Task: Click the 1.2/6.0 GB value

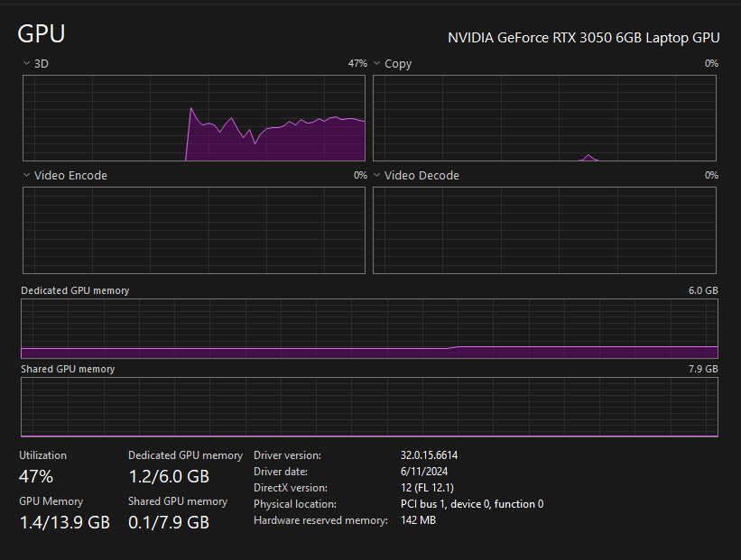Action: [x=169, y=476]
